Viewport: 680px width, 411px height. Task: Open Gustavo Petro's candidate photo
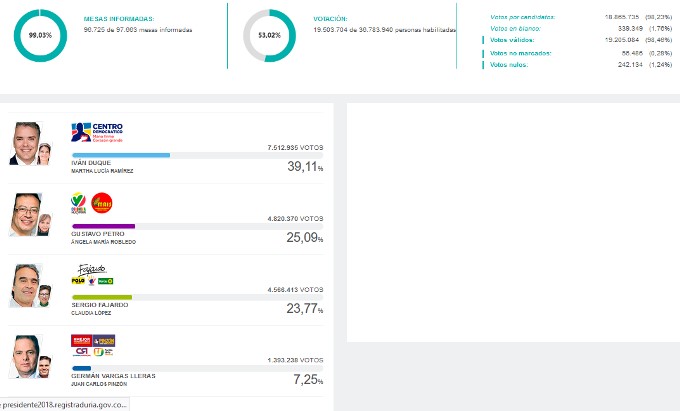25,214
